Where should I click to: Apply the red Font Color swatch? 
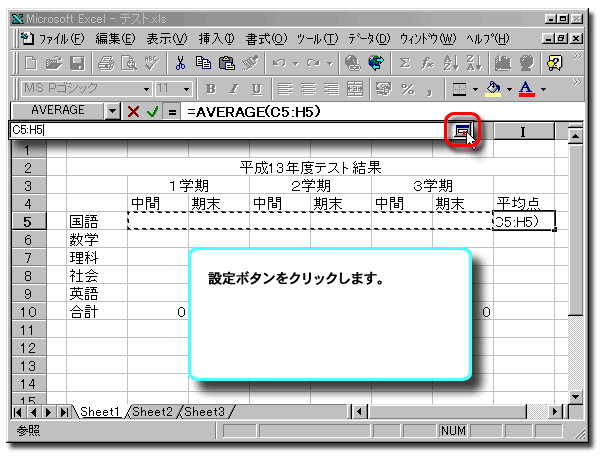pyautogui.click(x=527, y=89)
